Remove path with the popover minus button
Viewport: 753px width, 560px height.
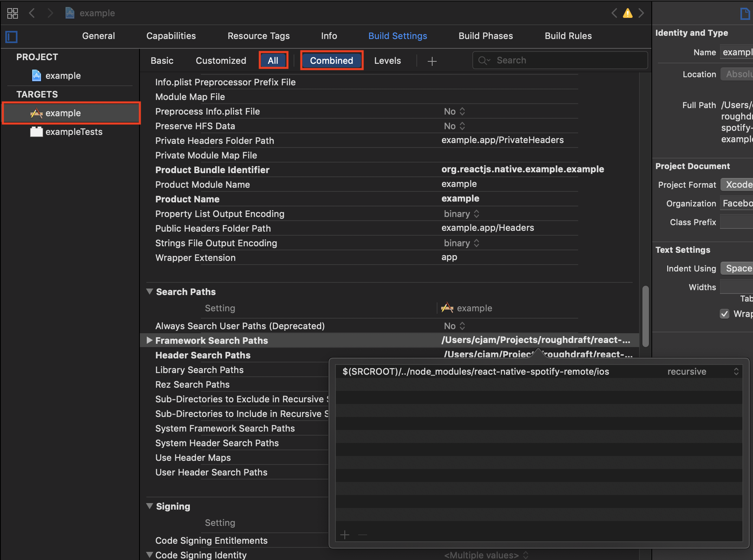363,535
